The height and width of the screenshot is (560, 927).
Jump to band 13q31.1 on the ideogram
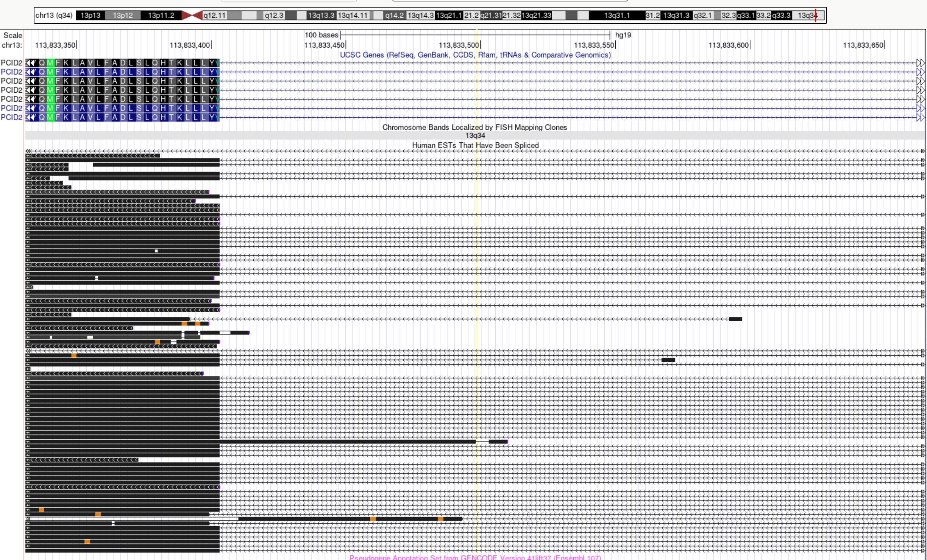click(616, 16)
